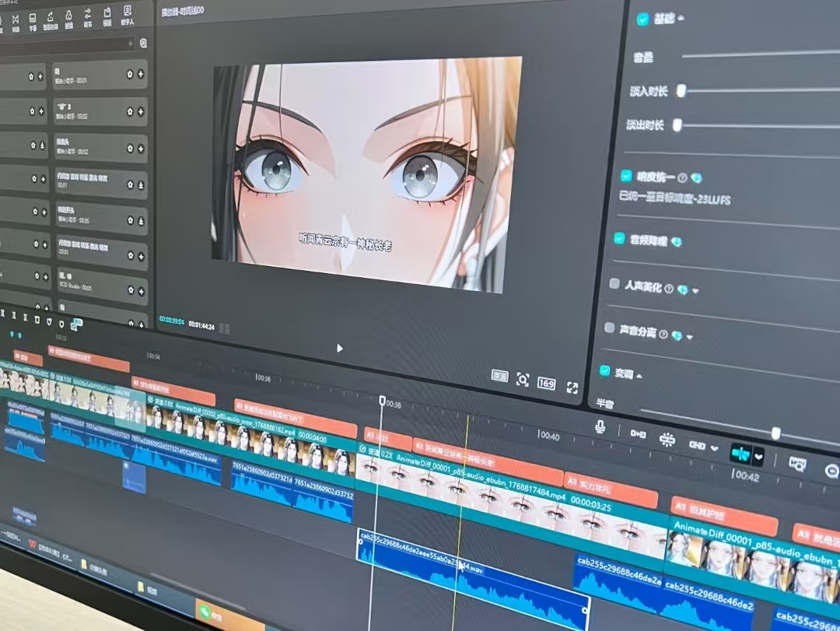Viewport: 840px width, 631px height.
Task: Click the 淡入时长 fade-in slider handle
Action: 681,91
